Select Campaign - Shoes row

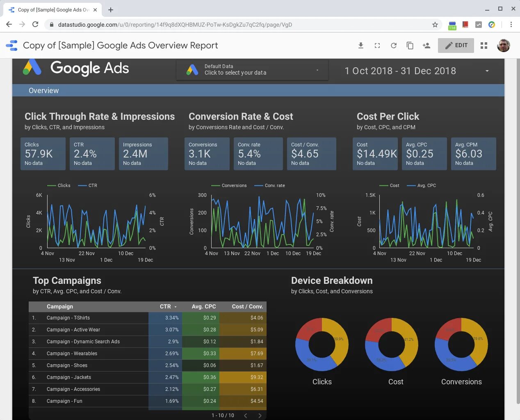tap(148, 365)
